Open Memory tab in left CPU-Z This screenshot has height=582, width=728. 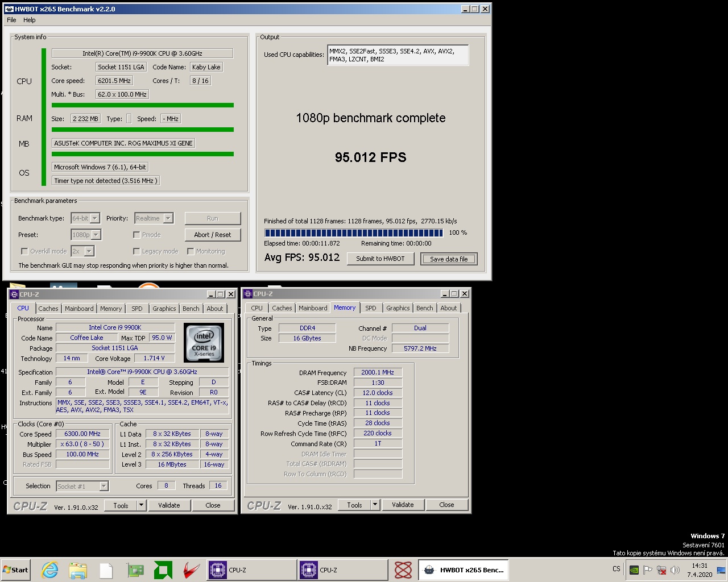coord(111,309)
